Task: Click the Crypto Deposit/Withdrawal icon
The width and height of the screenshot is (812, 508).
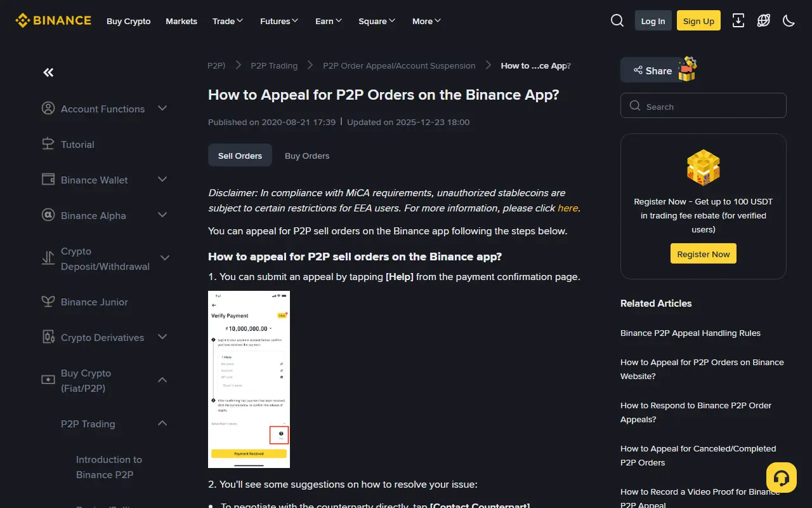Action: pos(48,258)
